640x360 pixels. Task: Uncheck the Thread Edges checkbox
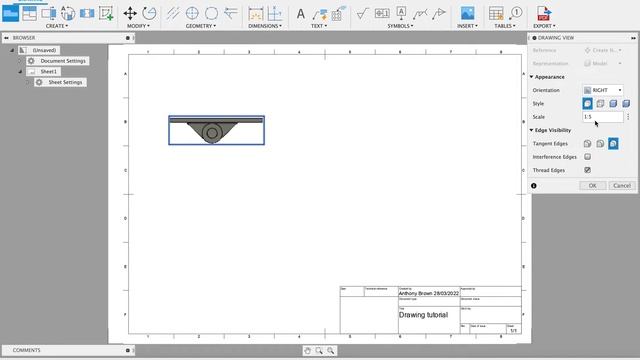coord(587,170)
